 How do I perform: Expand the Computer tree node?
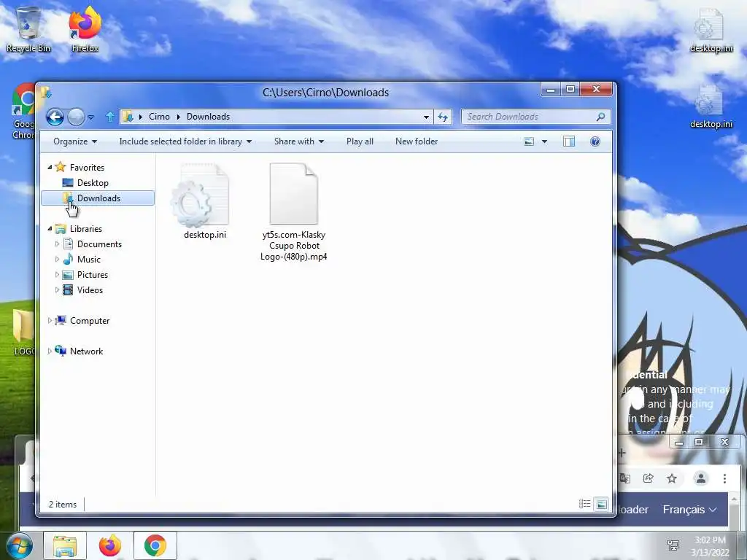point(50,321)
